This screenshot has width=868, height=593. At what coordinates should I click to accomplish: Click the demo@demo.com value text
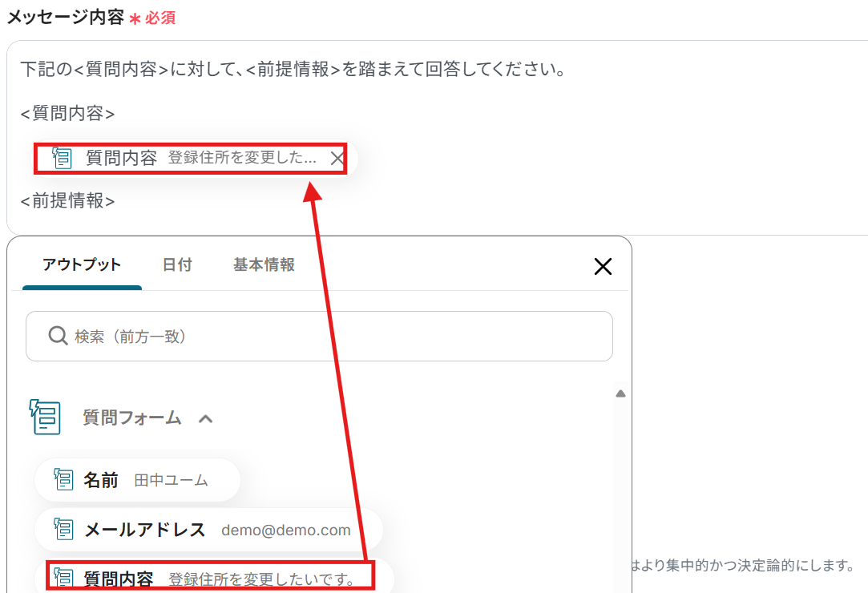(285, 530)
